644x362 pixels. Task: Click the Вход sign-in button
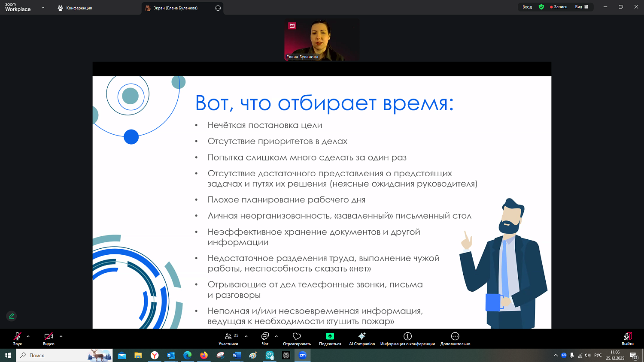(x=527, y=7)
